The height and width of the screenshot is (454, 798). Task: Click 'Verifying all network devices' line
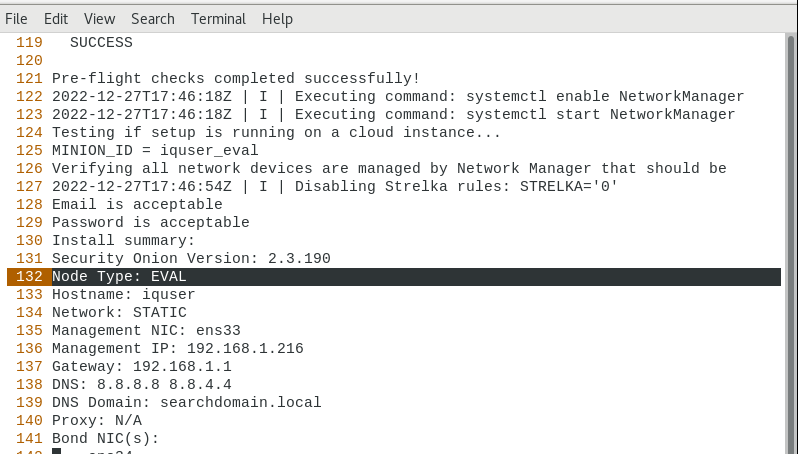[x=389, y=168]
